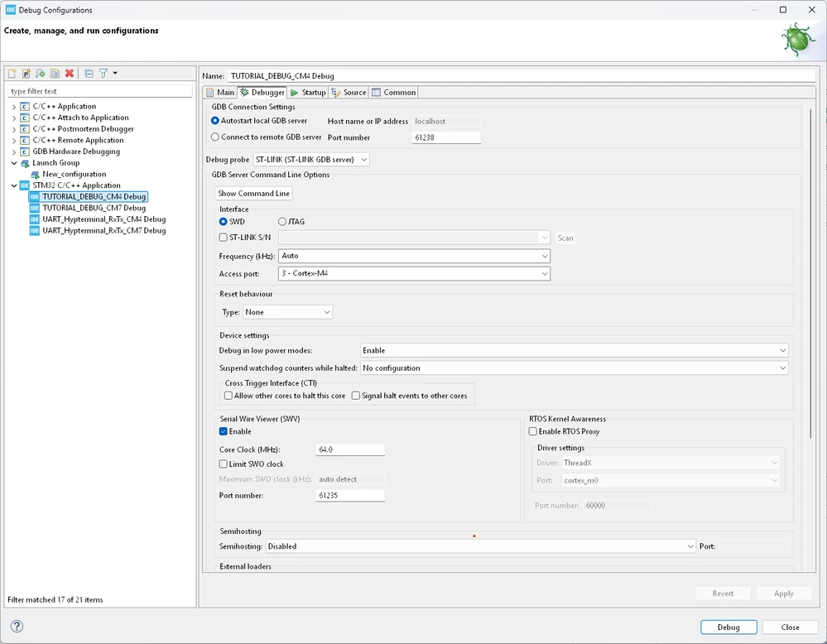Click the TUTORIAL_DEBUG_CM4 Debug IDE icon
This screenshot has height=644, width=827.
pyautogui.click(x=34, y=197)
